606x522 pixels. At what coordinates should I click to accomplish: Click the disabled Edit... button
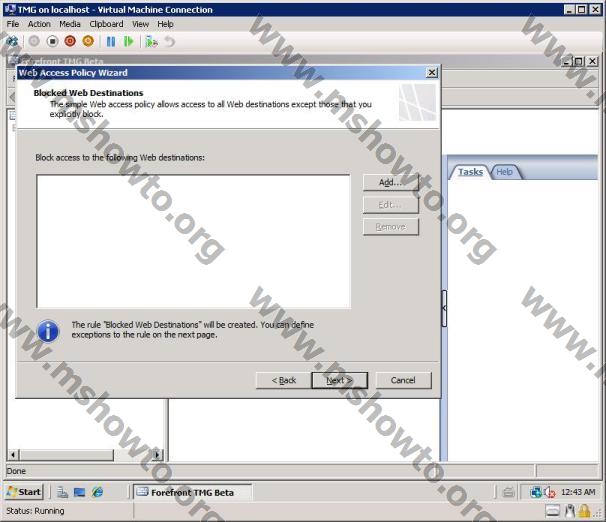click(391, 204)
